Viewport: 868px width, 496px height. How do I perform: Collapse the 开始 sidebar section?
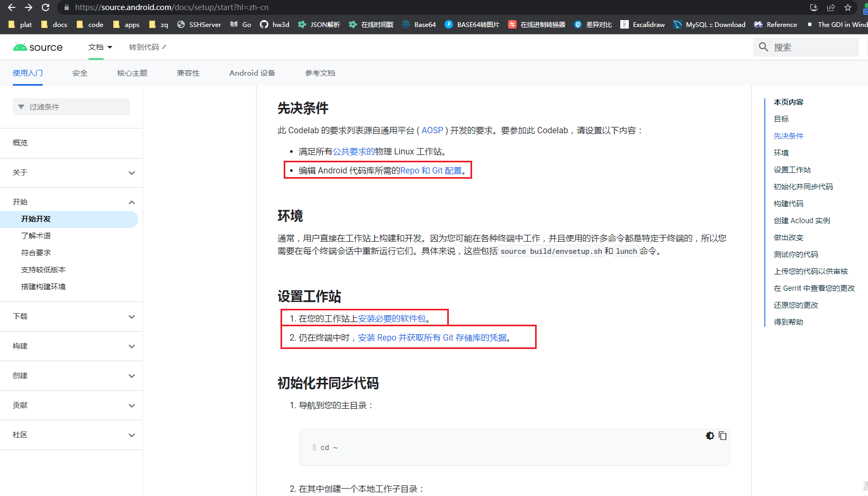[x=131, y=202]
